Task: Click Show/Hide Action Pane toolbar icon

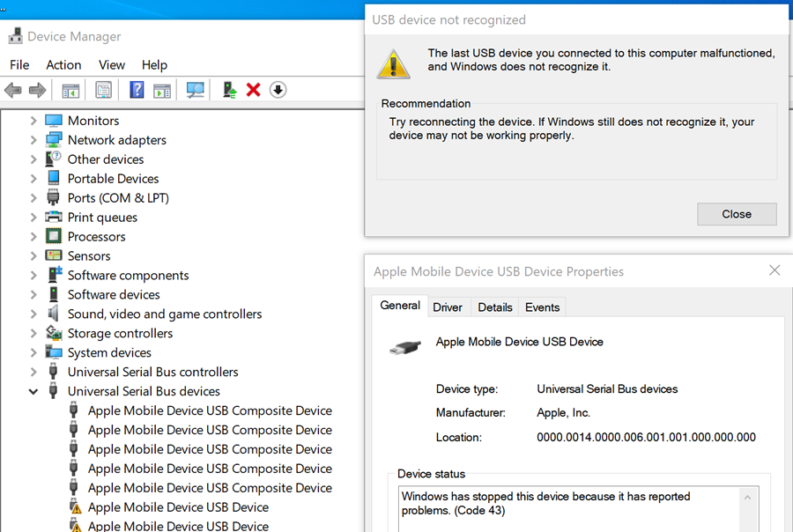Action: (162, 91)
